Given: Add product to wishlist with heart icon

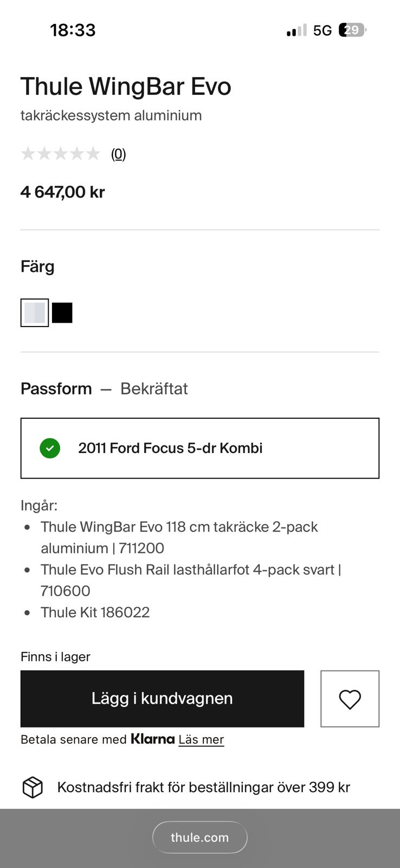Looking at the screenshot, I should pos(350,699).
